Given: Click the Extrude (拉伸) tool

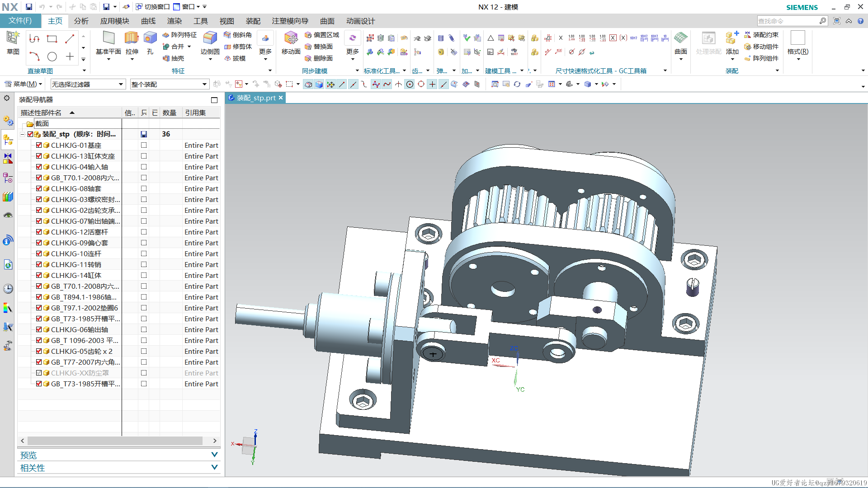Looking at the screenshot, I should 132,43.
